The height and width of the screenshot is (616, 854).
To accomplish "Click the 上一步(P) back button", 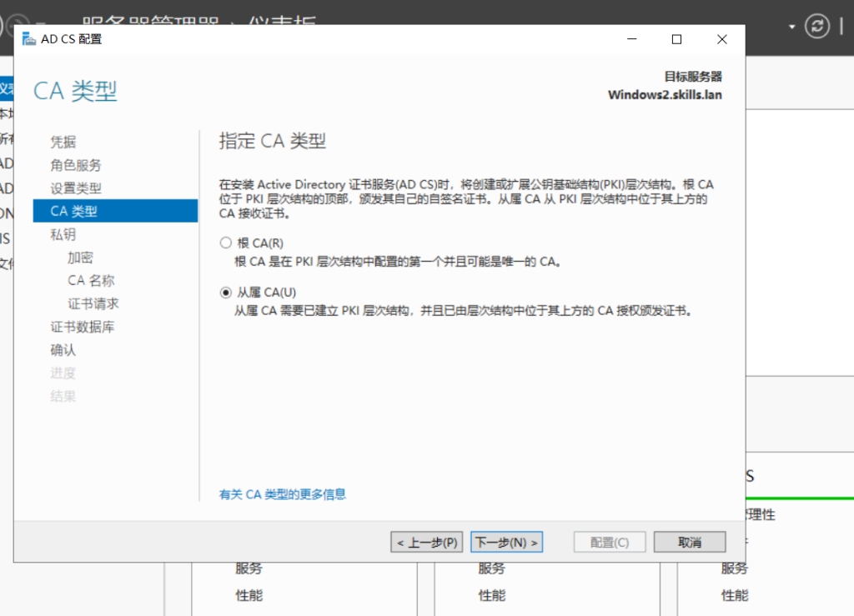I will [x=426, y=543].
